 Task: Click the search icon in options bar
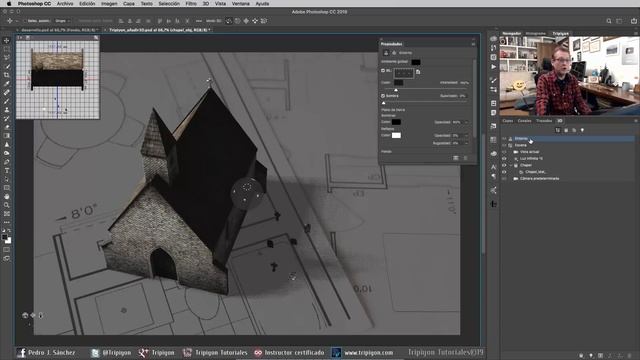[x=609, y=21]
